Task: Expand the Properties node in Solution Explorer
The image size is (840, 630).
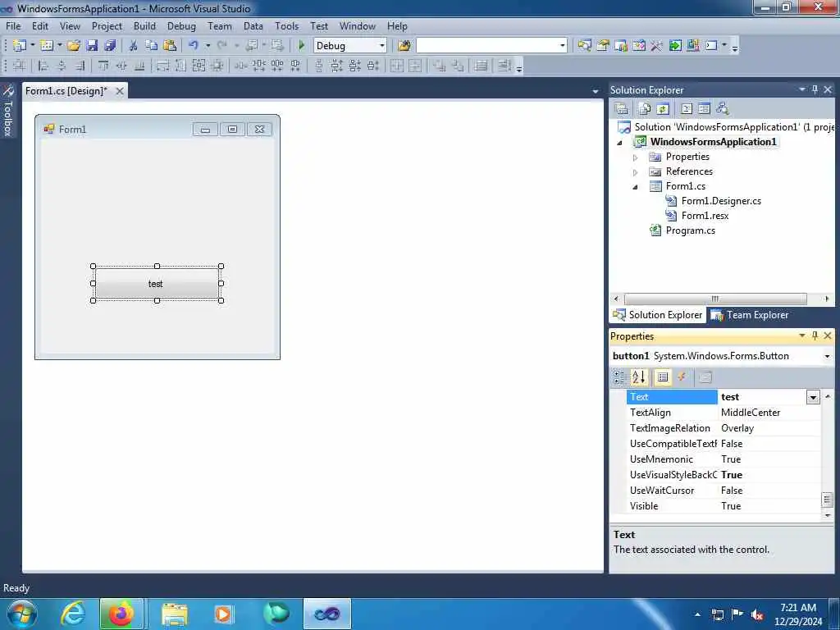Action: [x=636, y=157]
